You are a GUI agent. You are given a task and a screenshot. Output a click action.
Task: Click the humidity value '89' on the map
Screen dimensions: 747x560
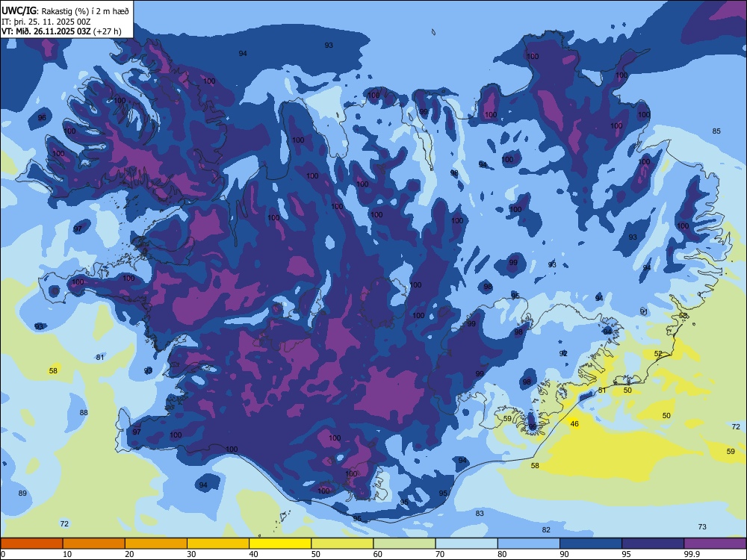(23, 494)
